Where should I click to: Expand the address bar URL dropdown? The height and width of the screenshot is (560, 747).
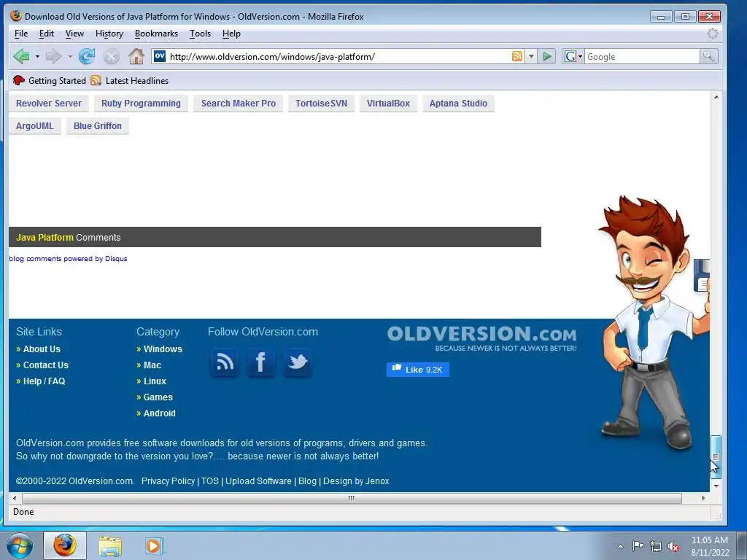point(531,56)
